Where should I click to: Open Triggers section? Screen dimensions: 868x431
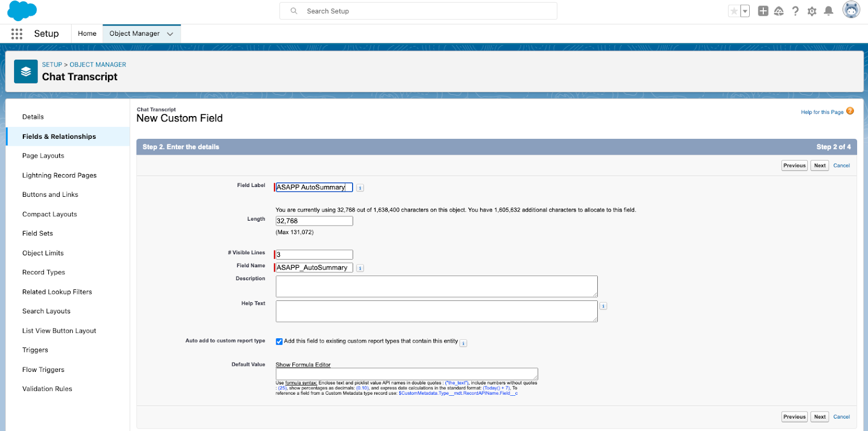35,350
